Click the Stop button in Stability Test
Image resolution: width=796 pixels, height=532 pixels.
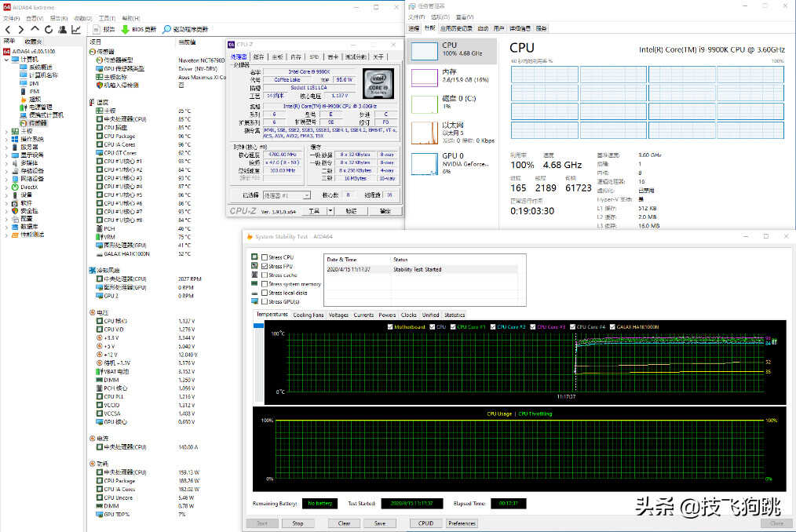point(298,523)
